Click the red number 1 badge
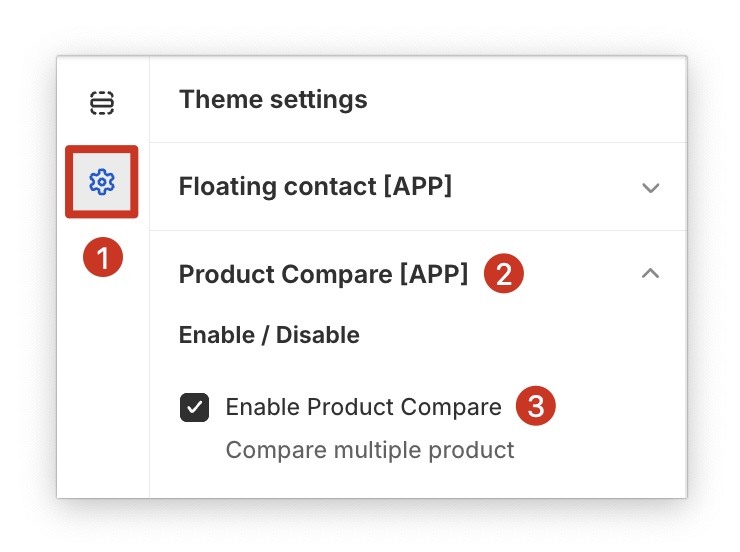 [x=102, y=259]
